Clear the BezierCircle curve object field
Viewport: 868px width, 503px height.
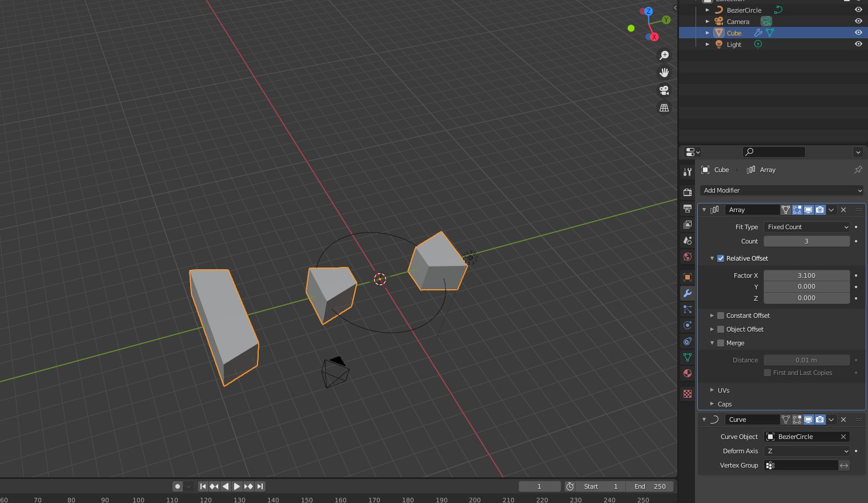click(x=843, y=437)
